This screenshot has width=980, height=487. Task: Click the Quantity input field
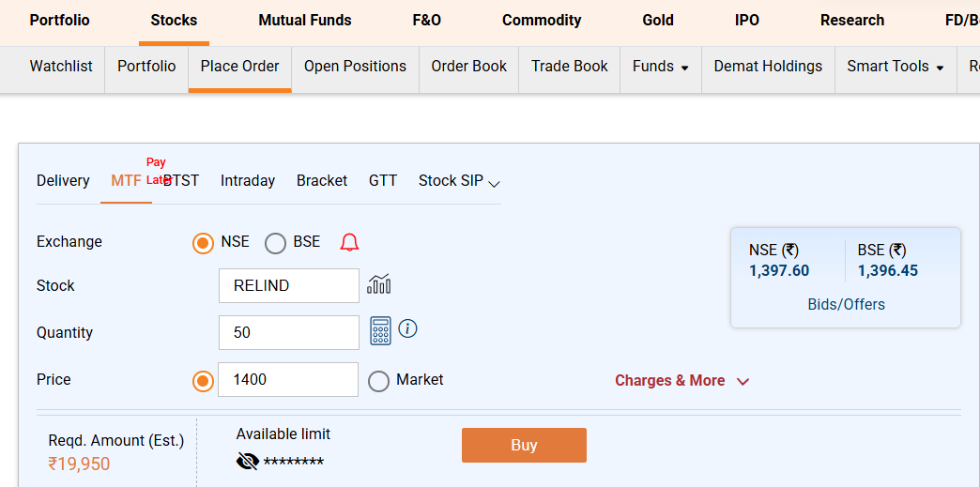point(288,333)
